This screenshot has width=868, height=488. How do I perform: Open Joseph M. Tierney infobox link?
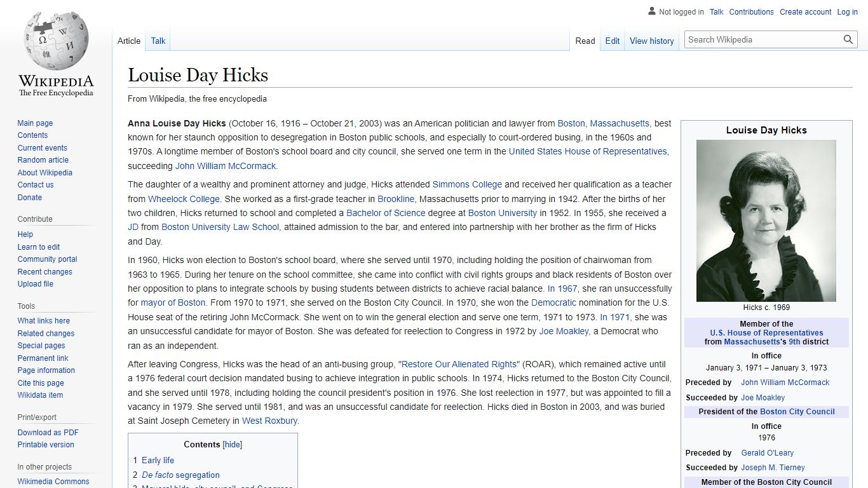773,468
